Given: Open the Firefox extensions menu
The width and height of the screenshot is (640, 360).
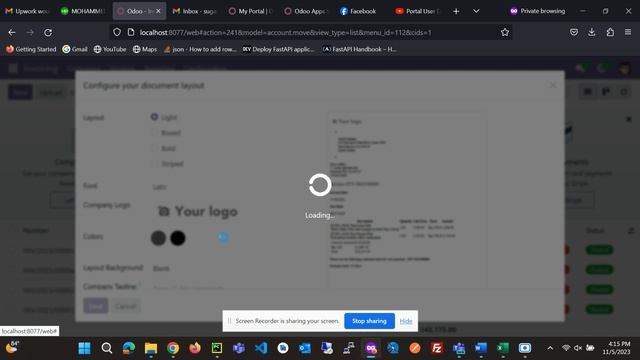Looking at the screenshot, I should click(x=610, y=32).
